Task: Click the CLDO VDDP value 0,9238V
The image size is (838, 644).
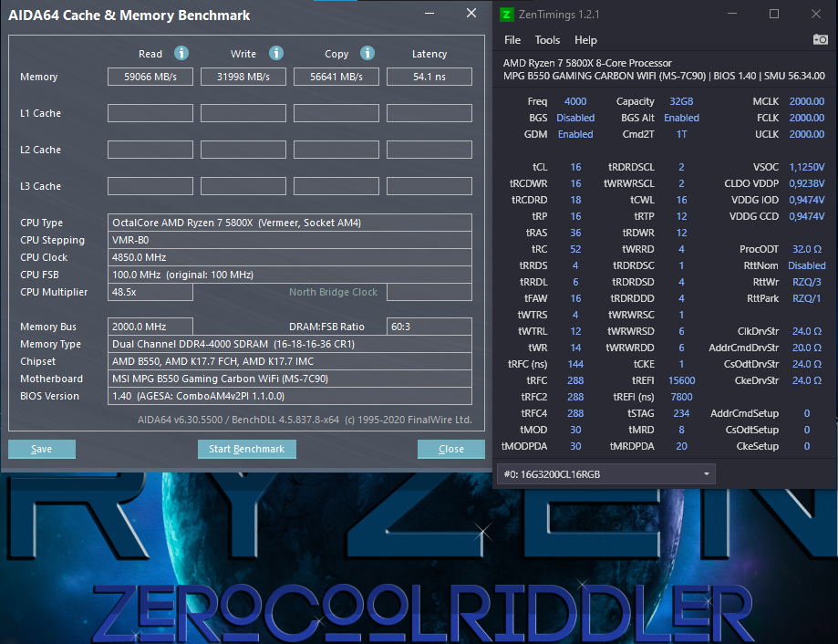Action: 806,183
